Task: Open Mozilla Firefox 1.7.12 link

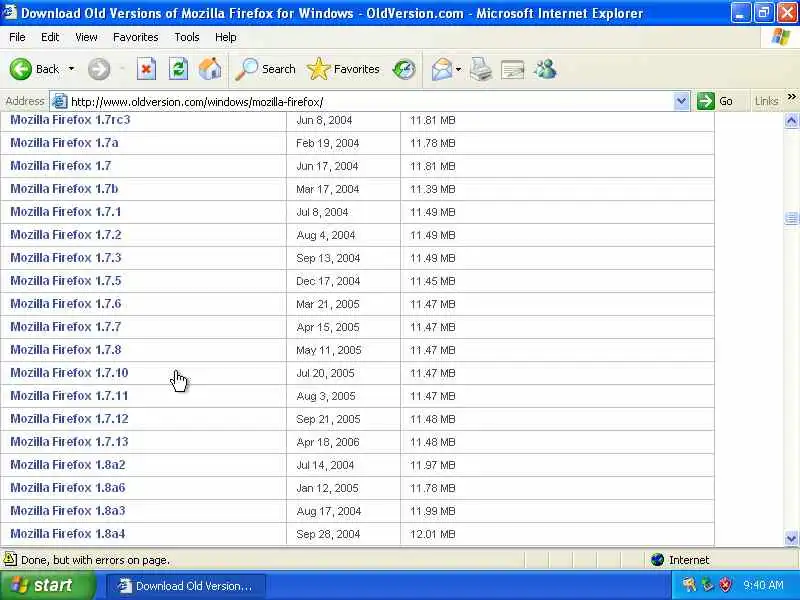Action: coord(69,418)
